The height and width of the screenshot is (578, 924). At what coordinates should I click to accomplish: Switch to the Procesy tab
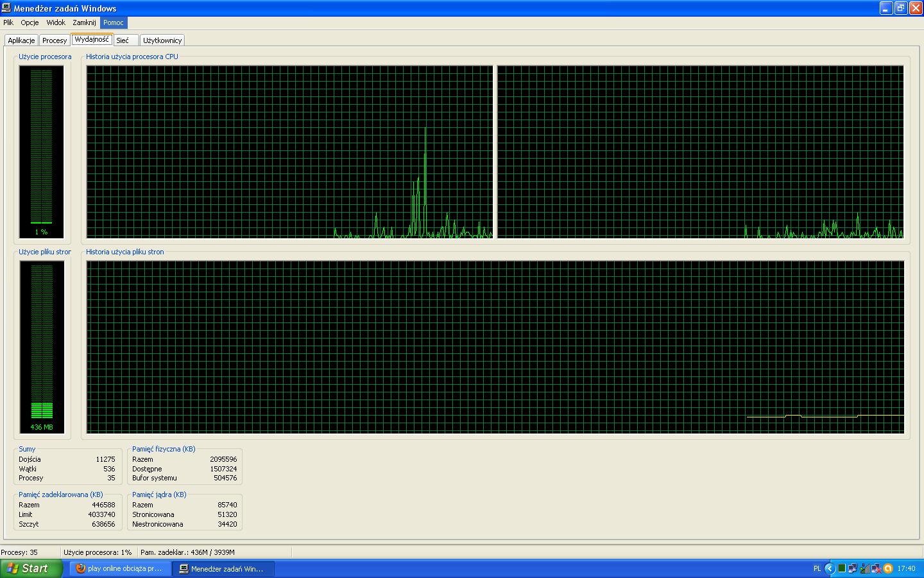point(55,40)
